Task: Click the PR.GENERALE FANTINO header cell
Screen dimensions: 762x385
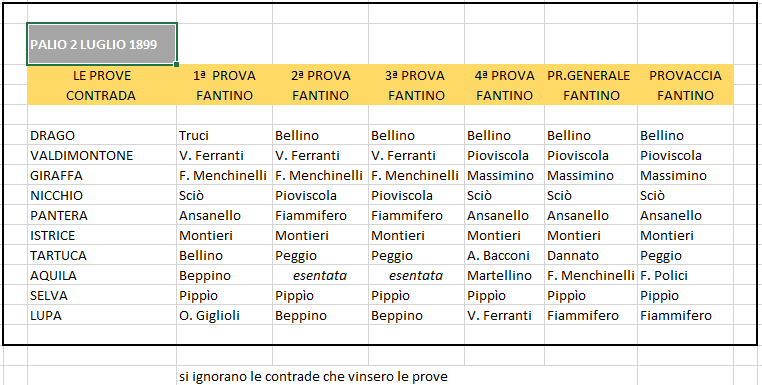Action: [x=590, y=85]
